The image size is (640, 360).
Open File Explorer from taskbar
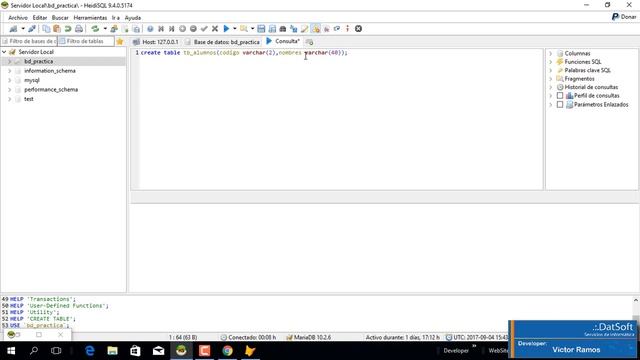[112, 351]
